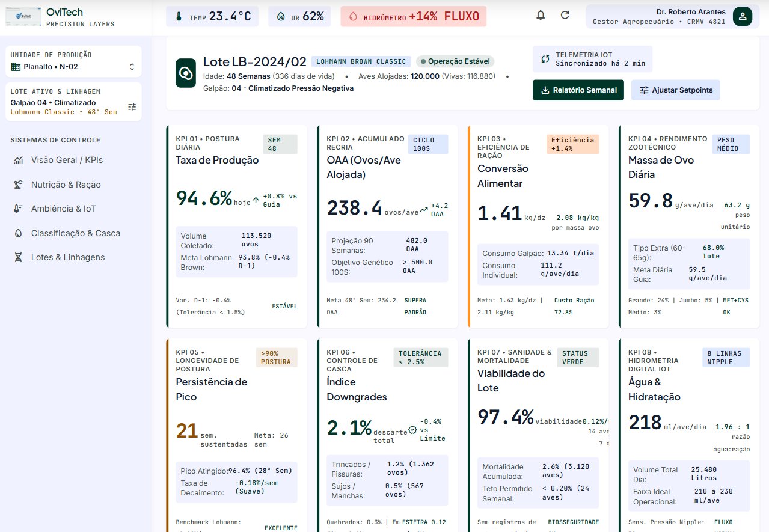Navigate to Ambiência & IoT
The height and width of the screenshot is (532, 769).
coord(75,209)
